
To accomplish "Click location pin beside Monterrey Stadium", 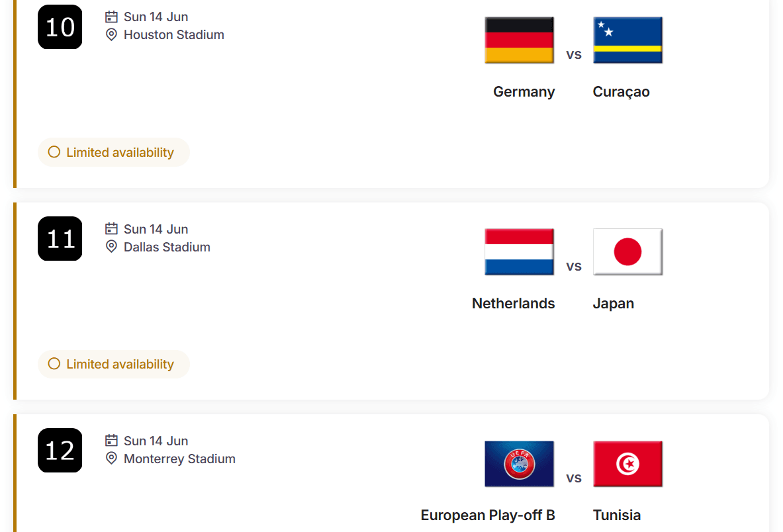I will click(111, 459).
